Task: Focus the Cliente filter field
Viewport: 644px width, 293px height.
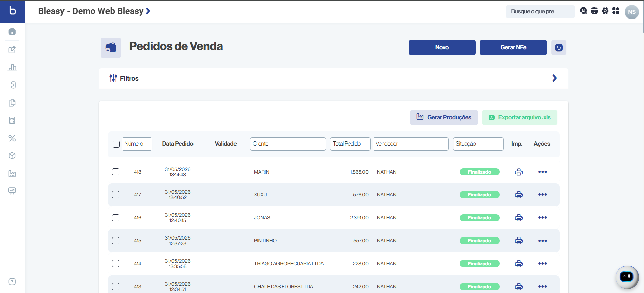Action: (x=288, y=144)
